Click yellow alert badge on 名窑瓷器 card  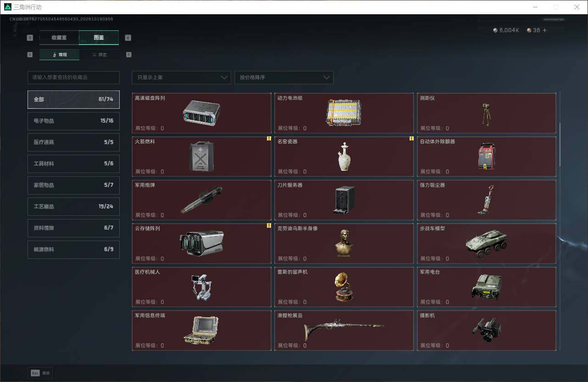click(411, 138)
